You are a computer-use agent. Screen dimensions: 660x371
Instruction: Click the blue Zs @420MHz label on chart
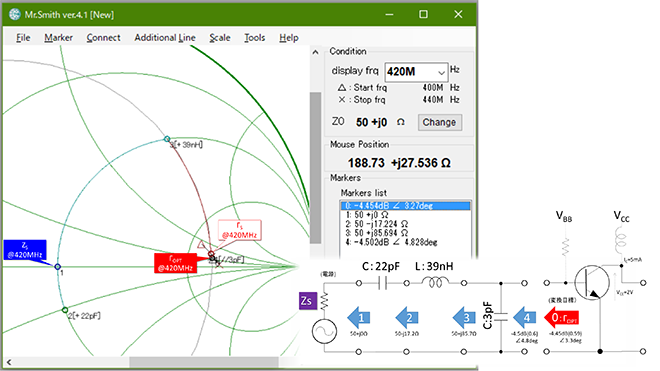click(25, 250)
